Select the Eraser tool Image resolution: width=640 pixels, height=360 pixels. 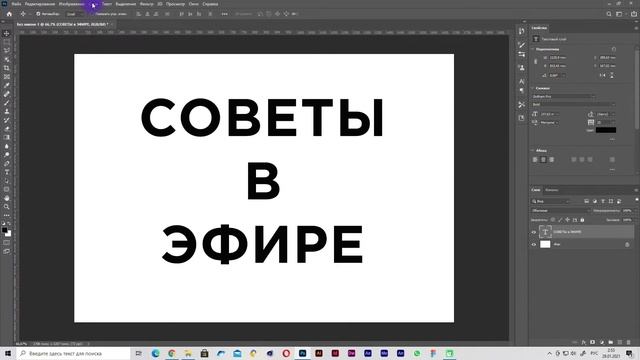click(x=7, y=129)
